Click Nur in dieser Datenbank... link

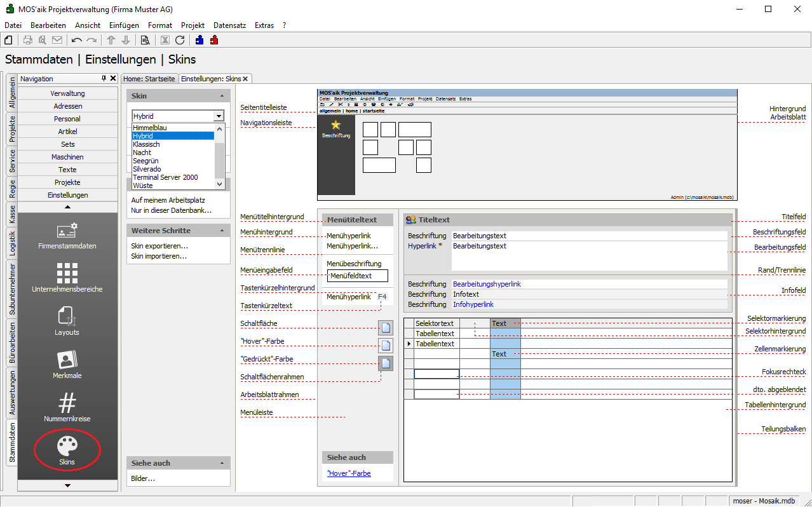click(171, 210)
